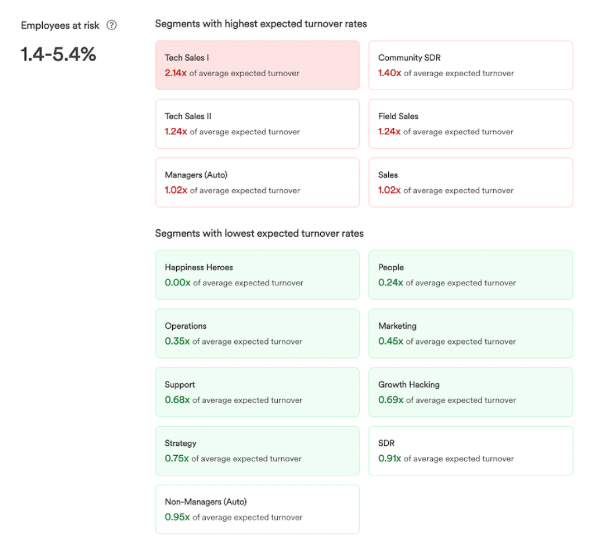The image size is (592, 548).
Task: Click the Employees at risk help icon
Action: click(x=111, y=25)
